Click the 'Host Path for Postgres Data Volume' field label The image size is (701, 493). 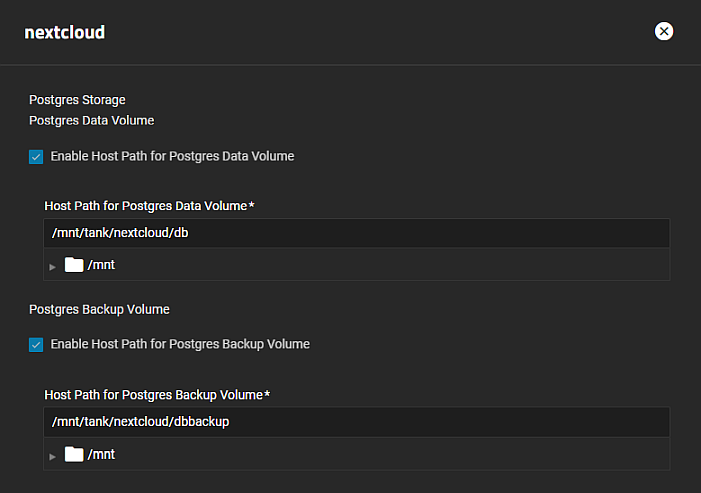145,205
